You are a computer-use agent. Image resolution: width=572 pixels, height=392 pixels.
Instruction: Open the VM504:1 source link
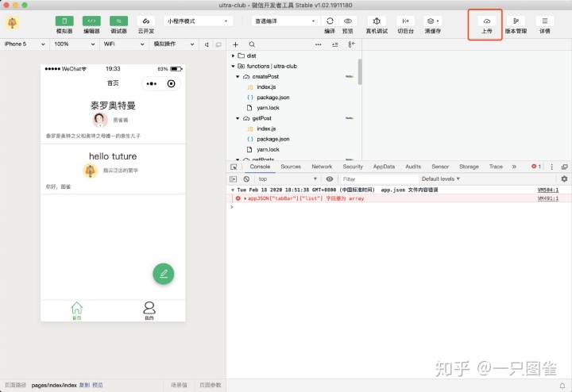pyautogui.click(x=548, y=190)
